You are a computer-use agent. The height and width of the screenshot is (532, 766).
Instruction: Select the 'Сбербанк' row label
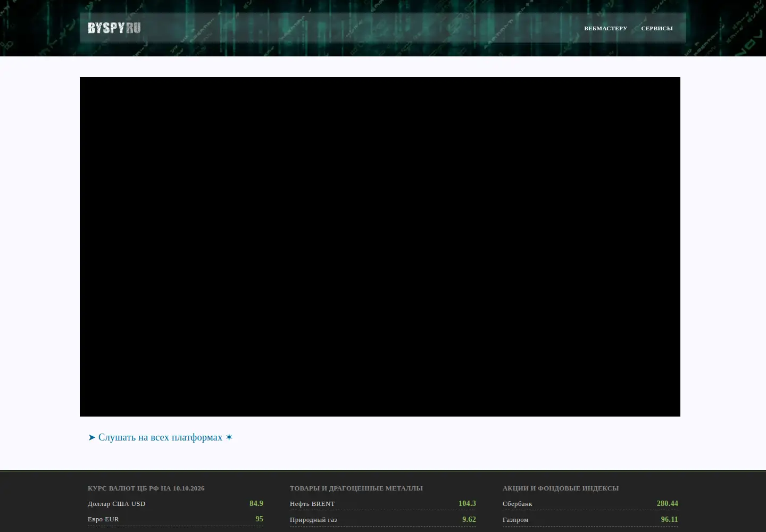click(x=517, y=504)
